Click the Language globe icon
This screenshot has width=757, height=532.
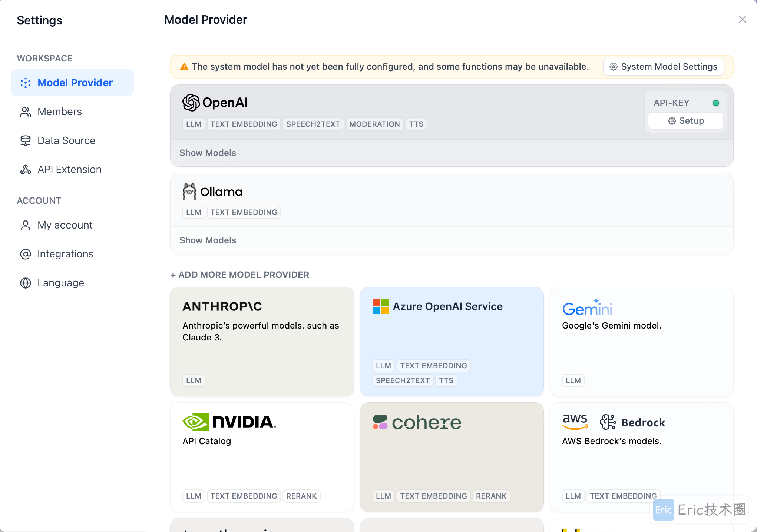[x=26, y=283]
